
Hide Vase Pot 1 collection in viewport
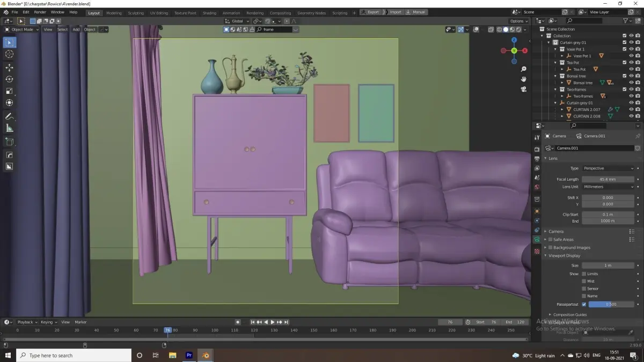tap(631, 49)
